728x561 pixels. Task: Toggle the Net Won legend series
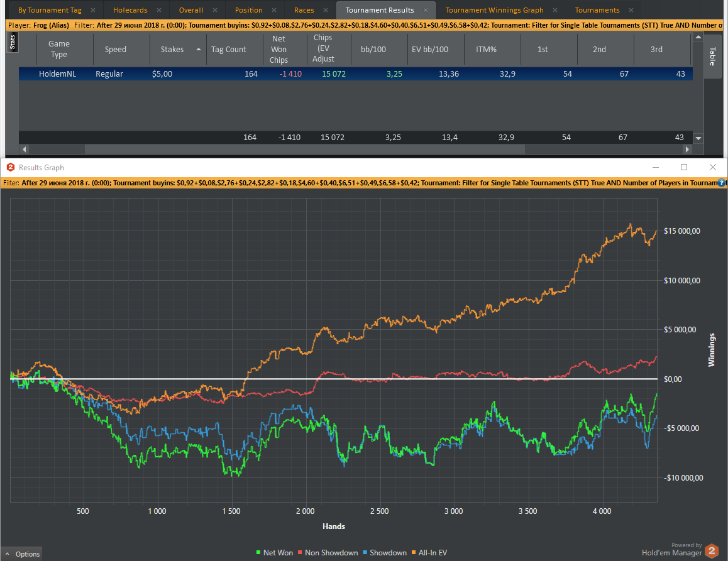[x=274, y=553]
